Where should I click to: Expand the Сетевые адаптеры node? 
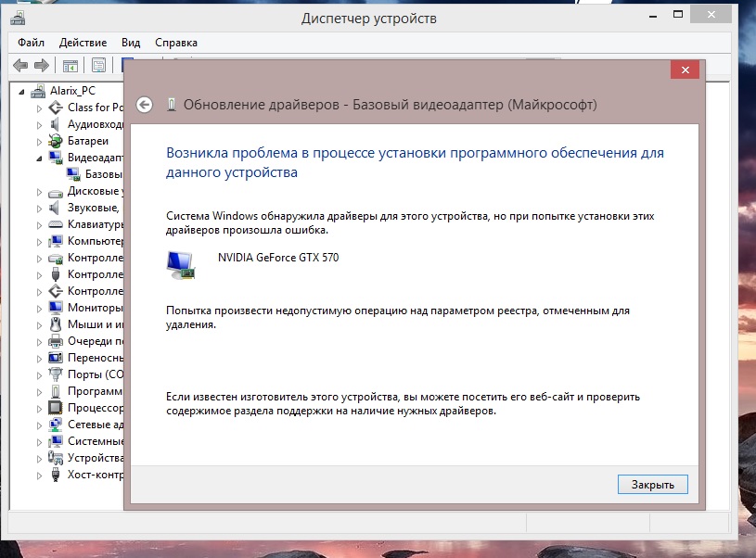pos(40,425)
